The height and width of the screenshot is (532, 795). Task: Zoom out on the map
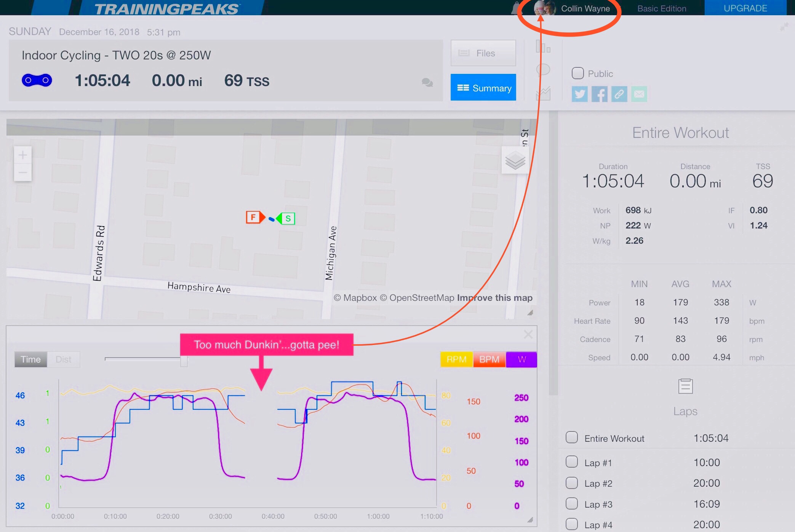(23, 173)
